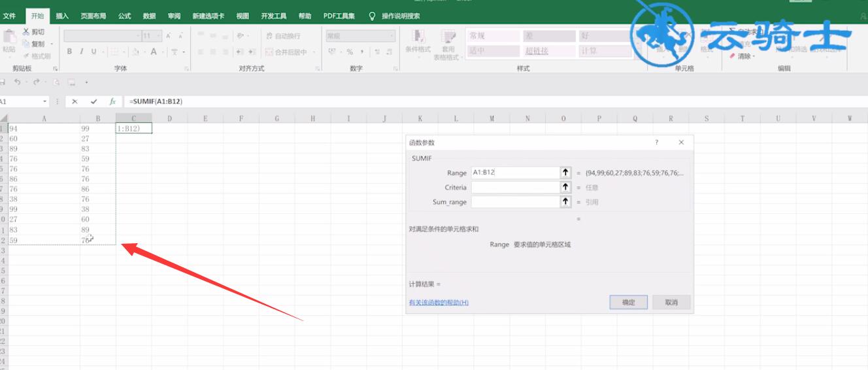868x370 pixels.
Task: Click the Range input field with A1:B12
Action: click(x=514, y=173)
